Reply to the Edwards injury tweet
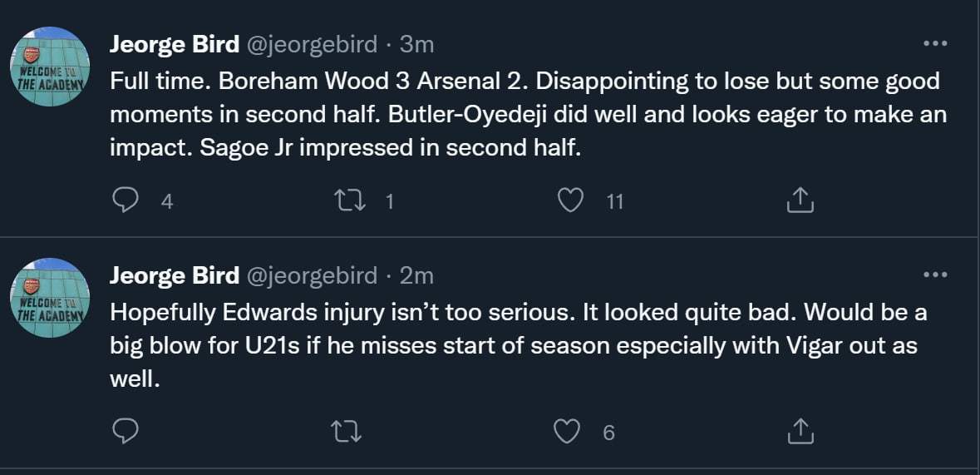Screen dimensions: 980x475 tap(125, 431)
